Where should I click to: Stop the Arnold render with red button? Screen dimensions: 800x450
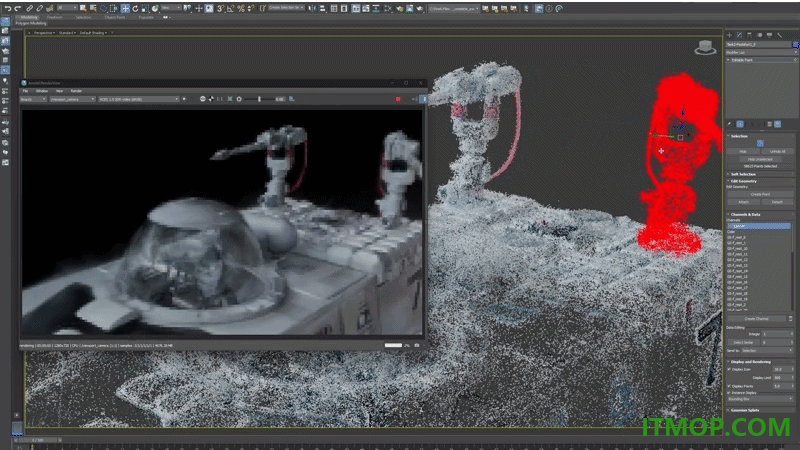pos(398,99)
